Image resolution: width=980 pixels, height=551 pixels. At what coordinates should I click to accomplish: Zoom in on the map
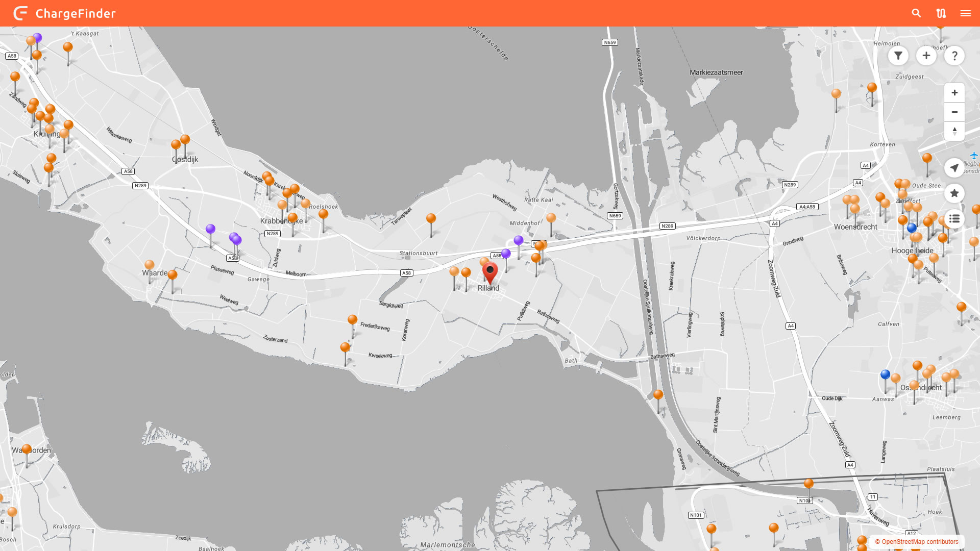[954, 93]
